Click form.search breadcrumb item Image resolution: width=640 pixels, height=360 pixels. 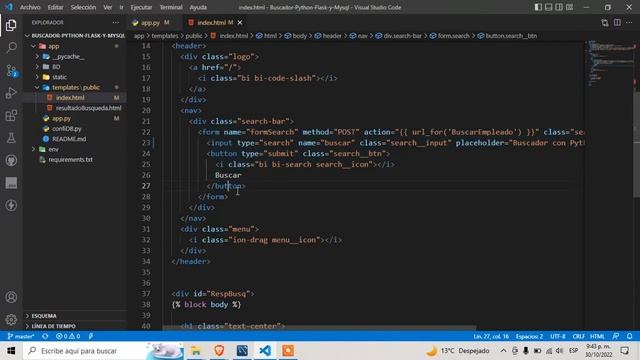pos(449,36)
